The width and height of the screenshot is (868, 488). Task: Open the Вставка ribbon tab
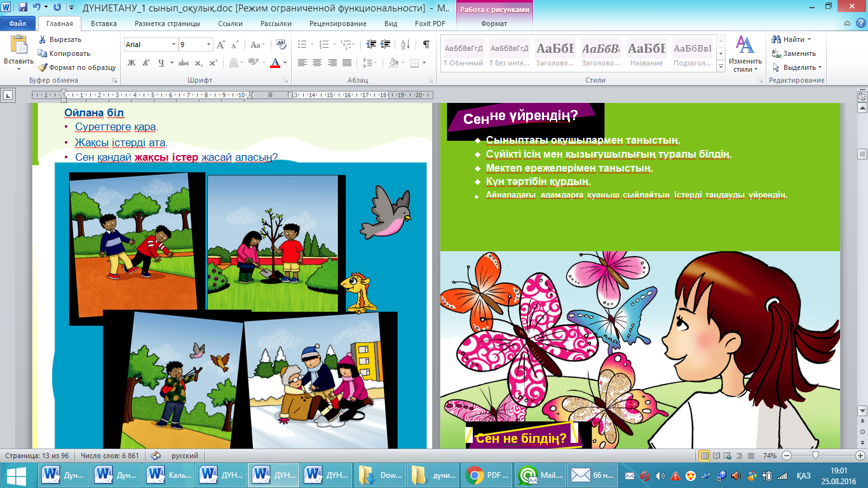pos(104,24)
